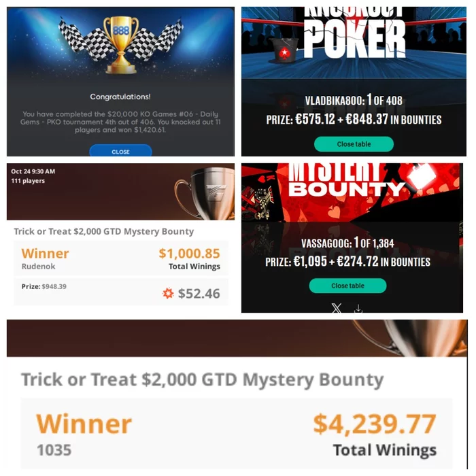This screenshot has height=476, width=476.
Task: Click the large Trick or Treat tournament title
Action: point(202,379)
